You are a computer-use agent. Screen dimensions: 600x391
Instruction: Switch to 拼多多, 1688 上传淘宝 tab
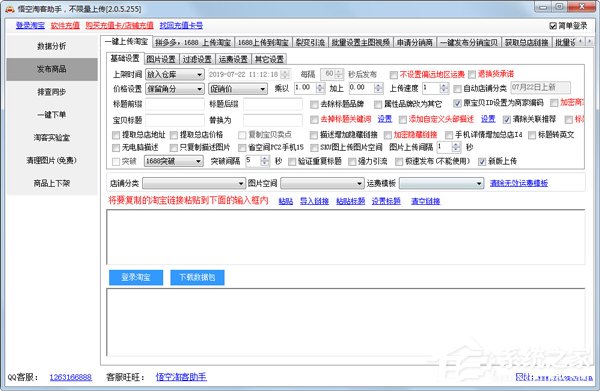(193, 42)
